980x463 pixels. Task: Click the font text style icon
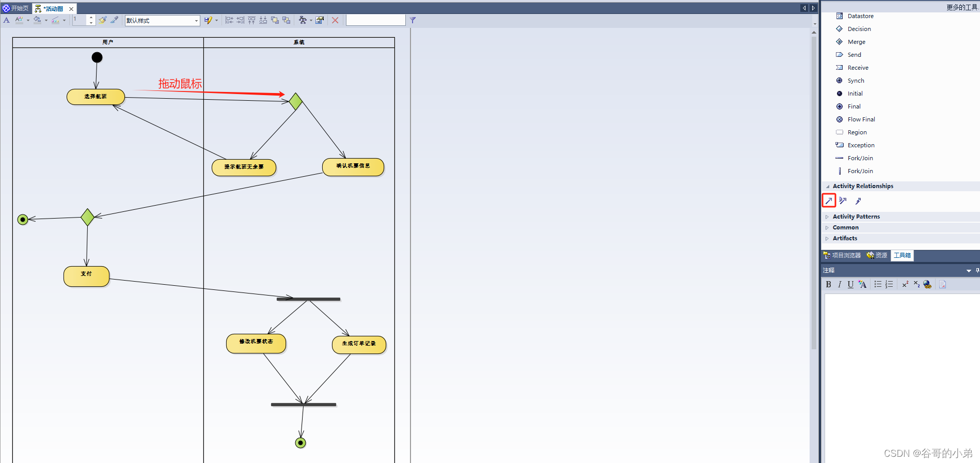point(7,20)
